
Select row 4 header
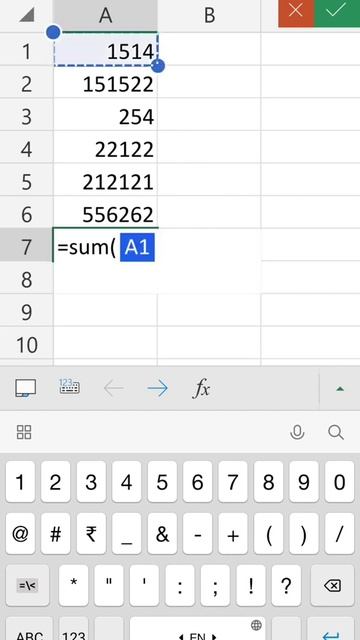point(27,149)
